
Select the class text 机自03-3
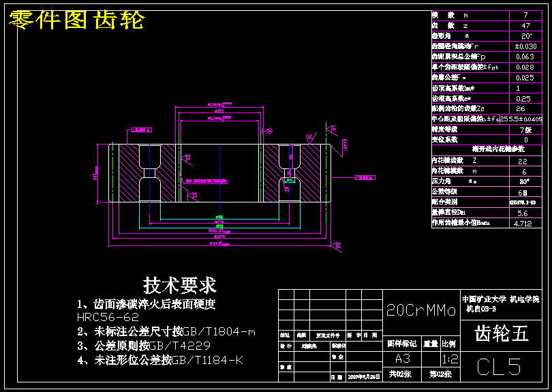(x=481, y=310)
